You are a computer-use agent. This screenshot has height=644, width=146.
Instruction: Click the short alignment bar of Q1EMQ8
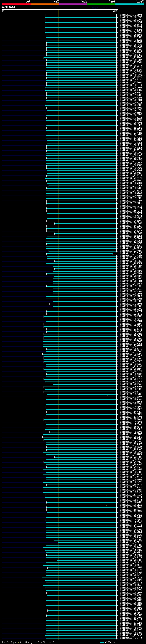80,254
